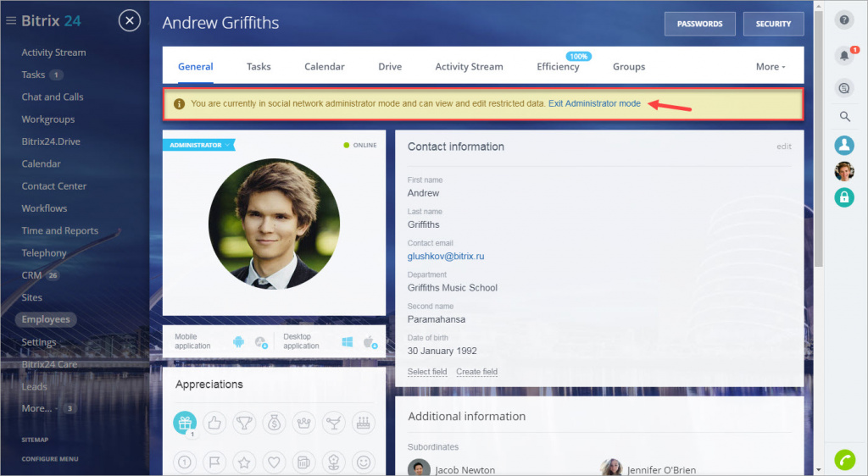This screenshot has width=868, height=476.
Task: Open the Calendar profile tab
Action: pyautogui.click(x=325, y=66)
